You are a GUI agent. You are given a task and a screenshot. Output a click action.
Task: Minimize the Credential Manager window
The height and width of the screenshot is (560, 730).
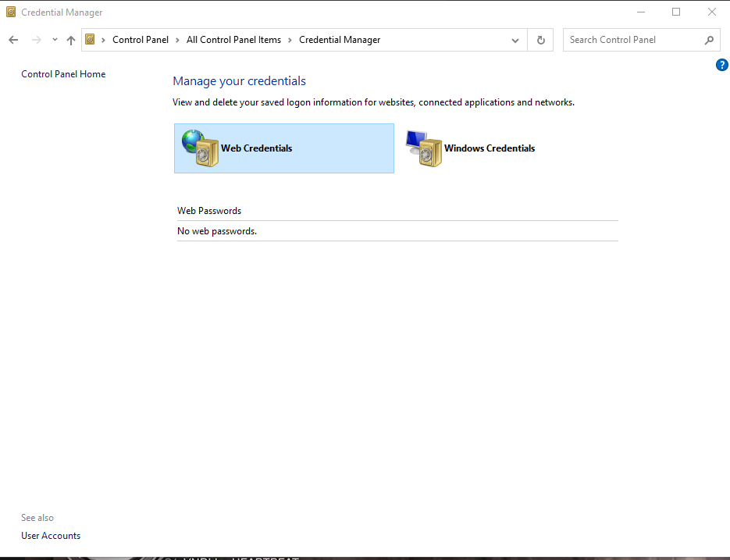point(641,12)
